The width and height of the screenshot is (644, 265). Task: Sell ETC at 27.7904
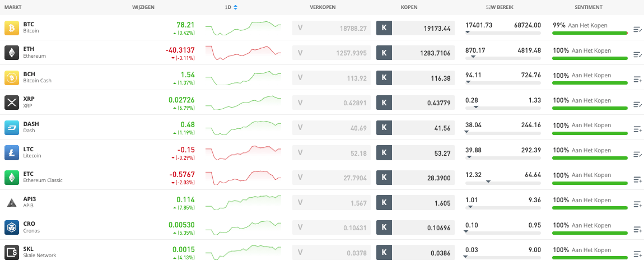coord(332,178)
